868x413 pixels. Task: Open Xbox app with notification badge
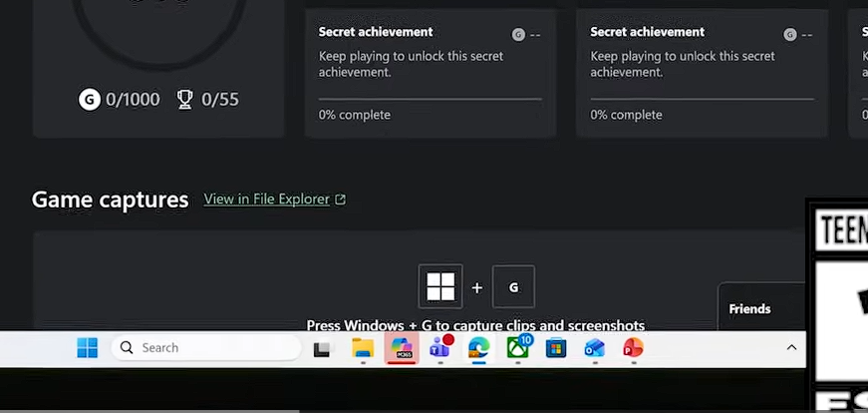click(518, 348)
